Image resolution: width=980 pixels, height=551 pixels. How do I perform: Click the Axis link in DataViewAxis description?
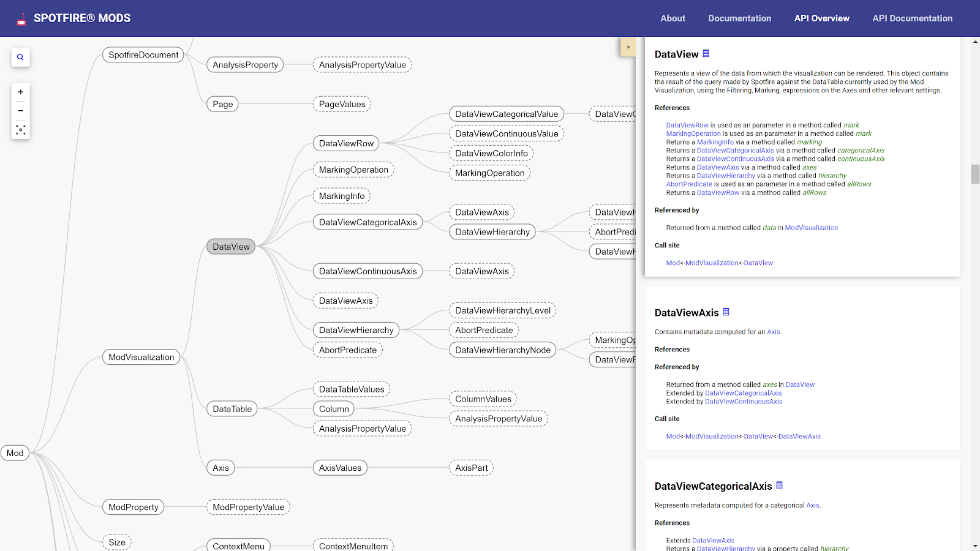pos(774,332)
